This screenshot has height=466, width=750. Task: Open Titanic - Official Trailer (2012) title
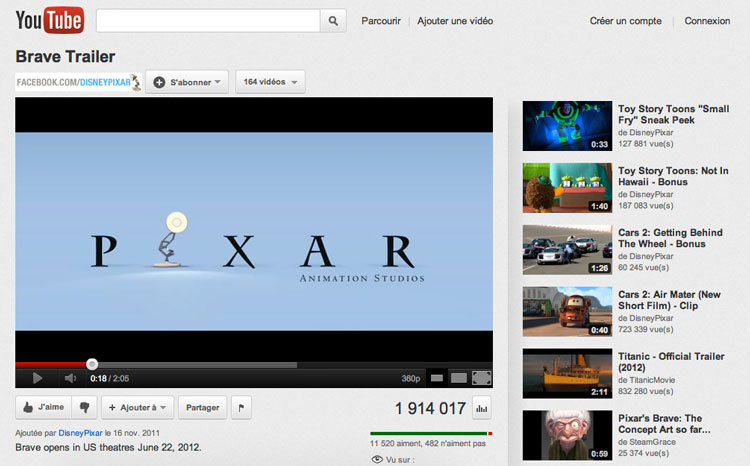(x=671, y=362)
